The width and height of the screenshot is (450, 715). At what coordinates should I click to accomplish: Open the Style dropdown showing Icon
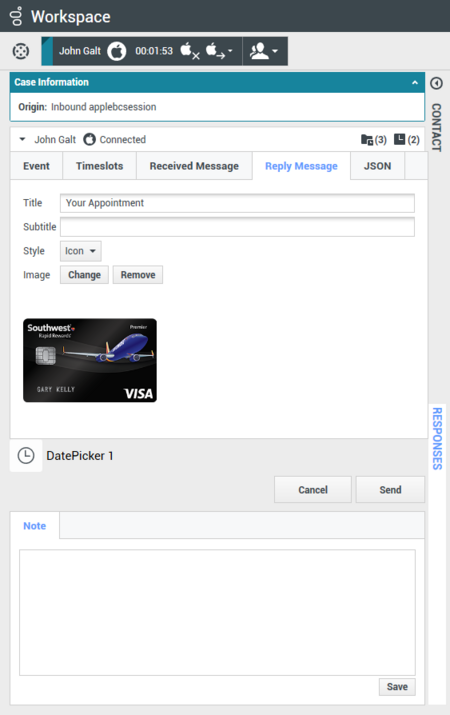[81, 251]
